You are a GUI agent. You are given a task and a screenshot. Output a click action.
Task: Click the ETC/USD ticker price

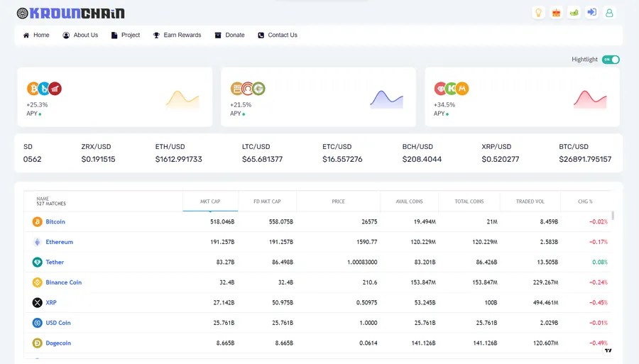point(342,159)
